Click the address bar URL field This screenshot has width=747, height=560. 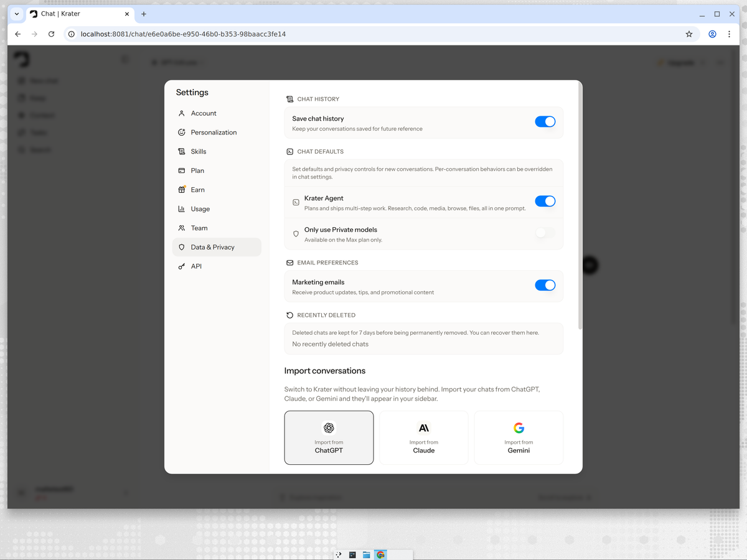(374, 34)
